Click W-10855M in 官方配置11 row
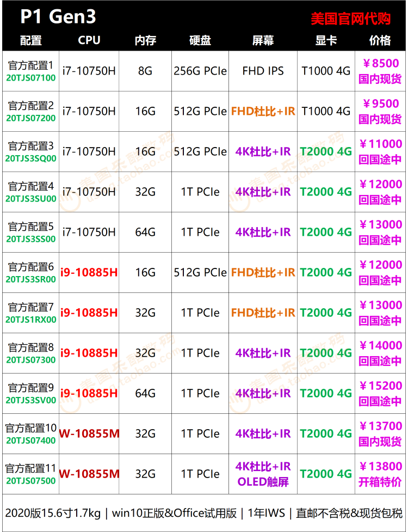This screenshot has height=532, width=408. (x=89, y=474)
